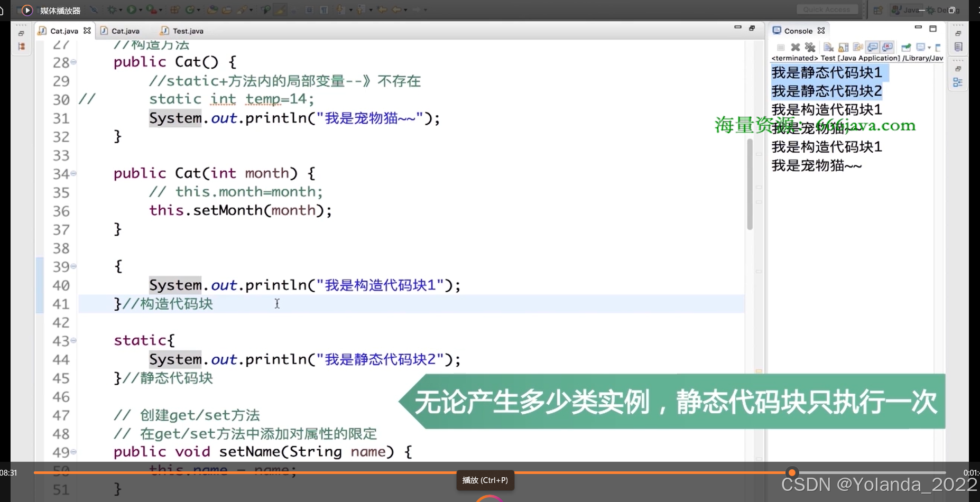
Task: Click Back navigation arrow icon
Action: [396, 10]
